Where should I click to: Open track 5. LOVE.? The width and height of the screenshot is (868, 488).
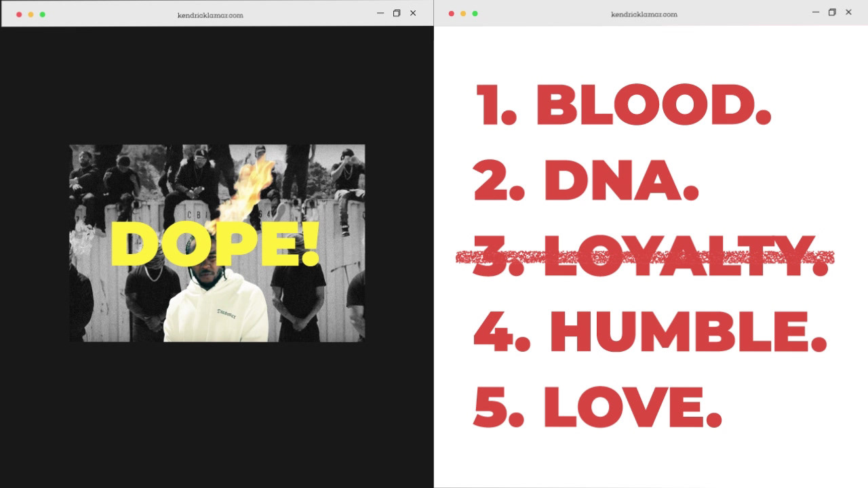pos(597,407)
